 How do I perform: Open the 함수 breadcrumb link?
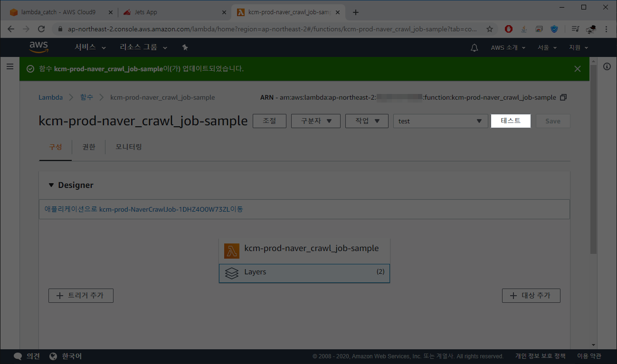coord(86,97)
